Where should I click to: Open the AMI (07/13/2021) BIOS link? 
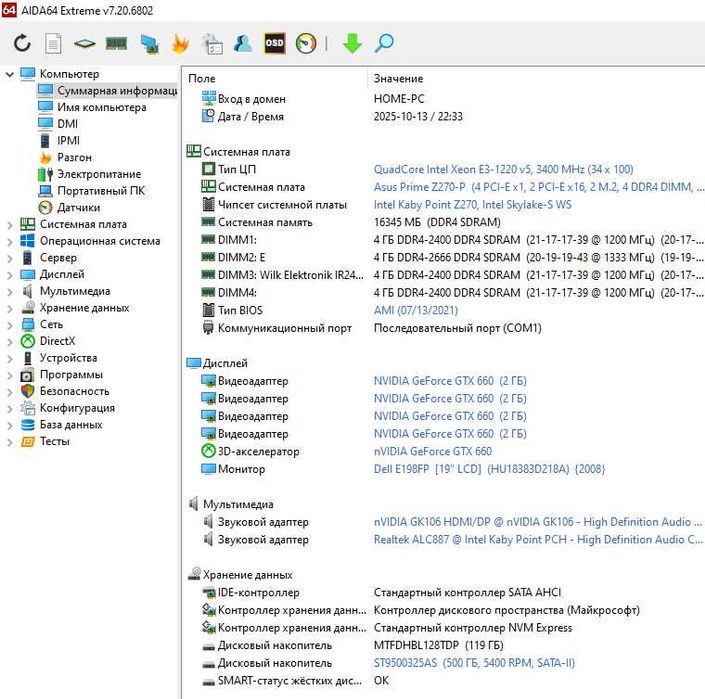(x=416, y=310)
